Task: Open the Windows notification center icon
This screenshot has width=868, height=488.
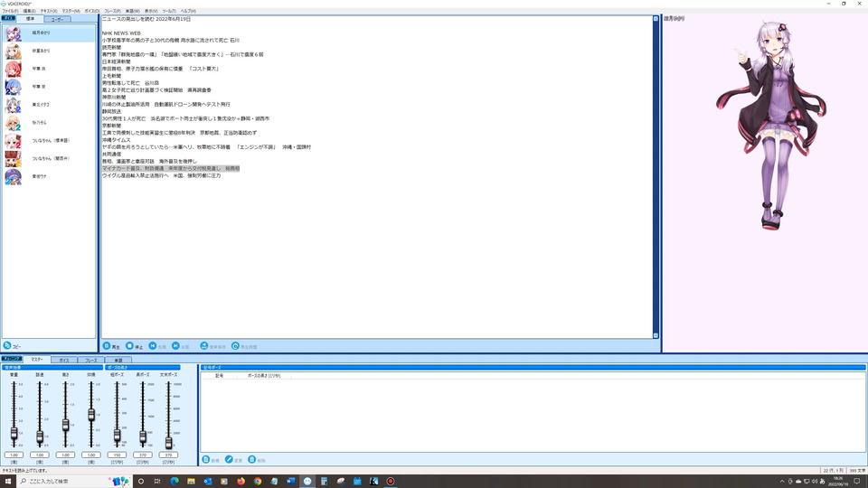Action: 857,482
